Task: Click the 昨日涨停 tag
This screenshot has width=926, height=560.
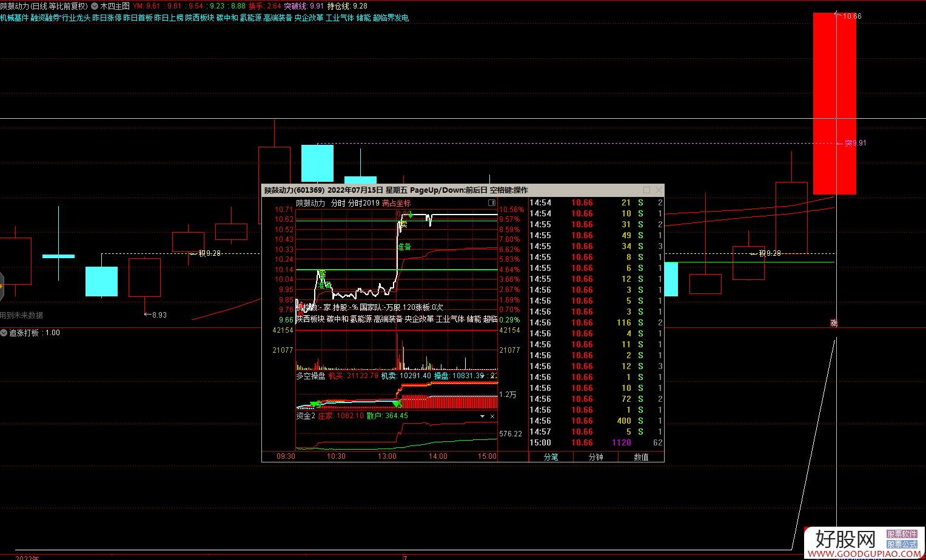Action: click(x=107, y=18)
